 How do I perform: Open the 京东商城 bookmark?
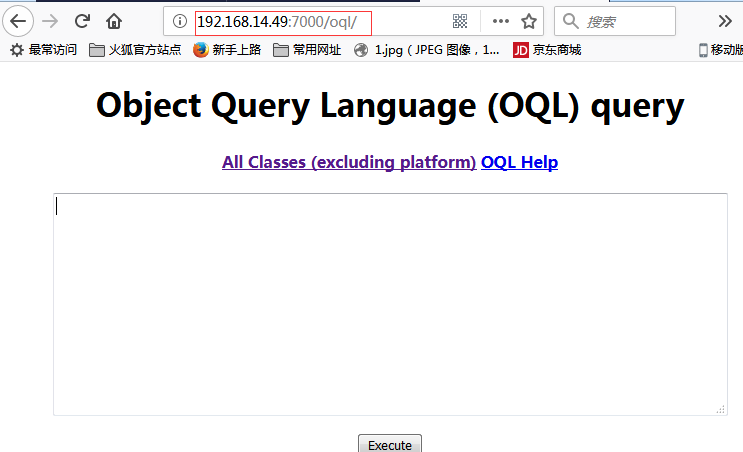pyautogui.click(x=547, y=50)
